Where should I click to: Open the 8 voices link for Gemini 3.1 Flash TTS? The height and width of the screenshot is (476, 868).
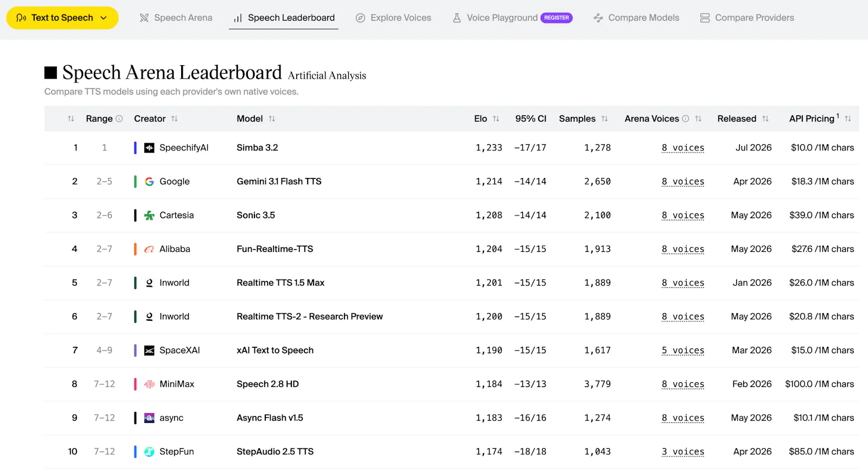683,181
